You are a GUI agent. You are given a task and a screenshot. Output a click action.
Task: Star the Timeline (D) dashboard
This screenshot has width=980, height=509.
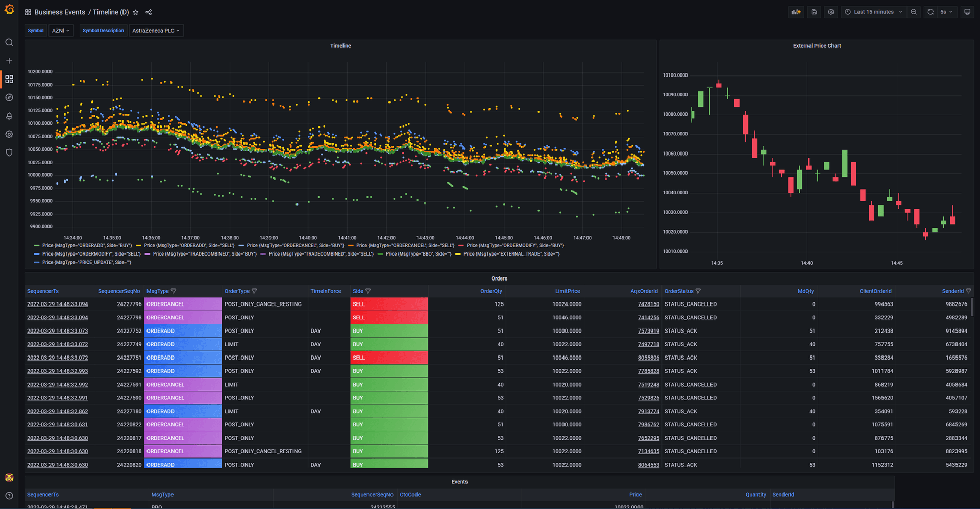pyautogui.click(x=136, y=12)
